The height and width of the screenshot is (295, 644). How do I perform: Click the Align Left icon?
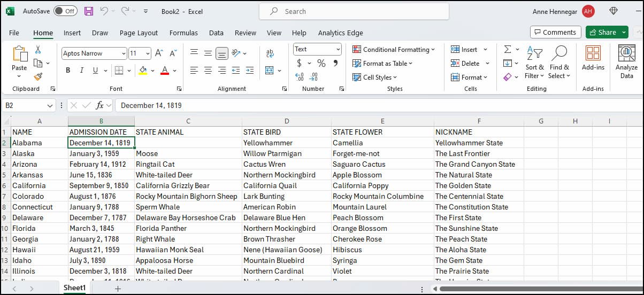194,71
